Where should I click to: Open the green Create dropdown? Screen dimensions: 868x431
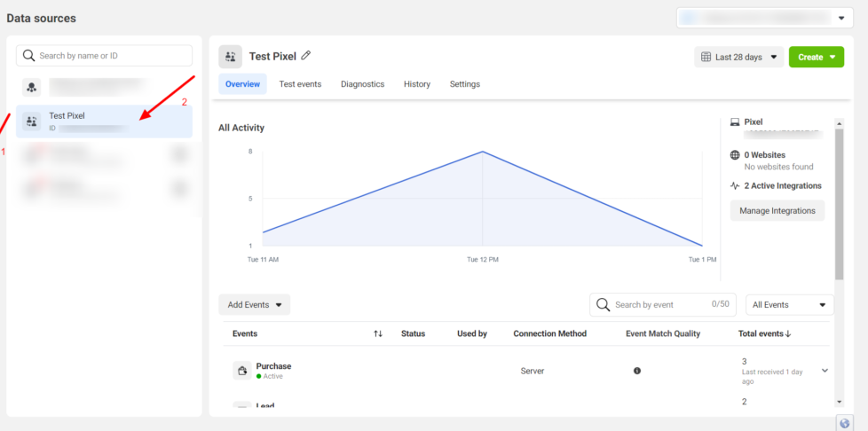coord(816,57)
